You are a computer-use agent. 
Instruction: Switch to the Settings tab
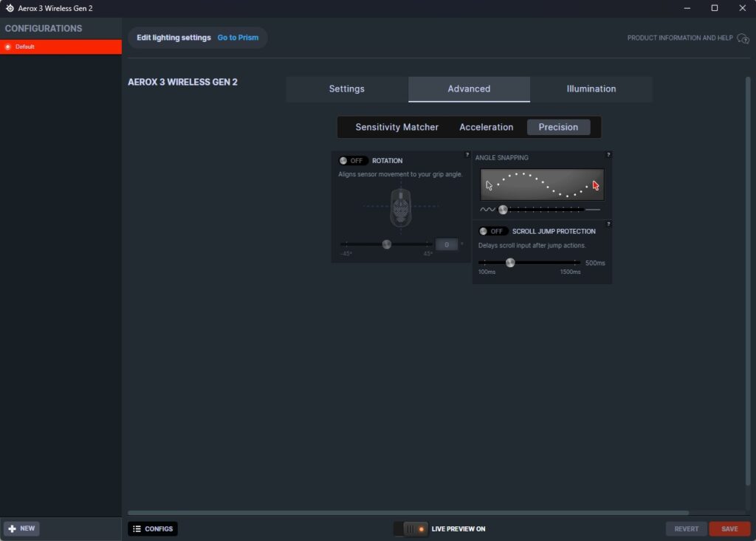point(347,89)
